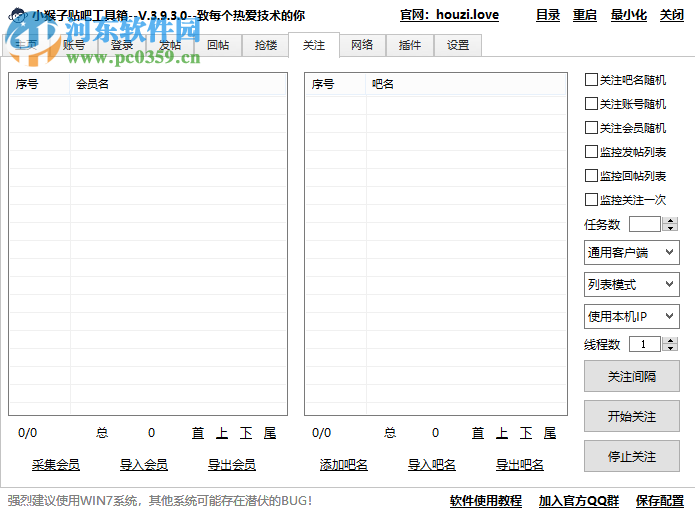Image resolution: width=695 pixels, height=514 pixels.
Task: Tick the 关注会员随机 checkbox
Action: [591, 128]
